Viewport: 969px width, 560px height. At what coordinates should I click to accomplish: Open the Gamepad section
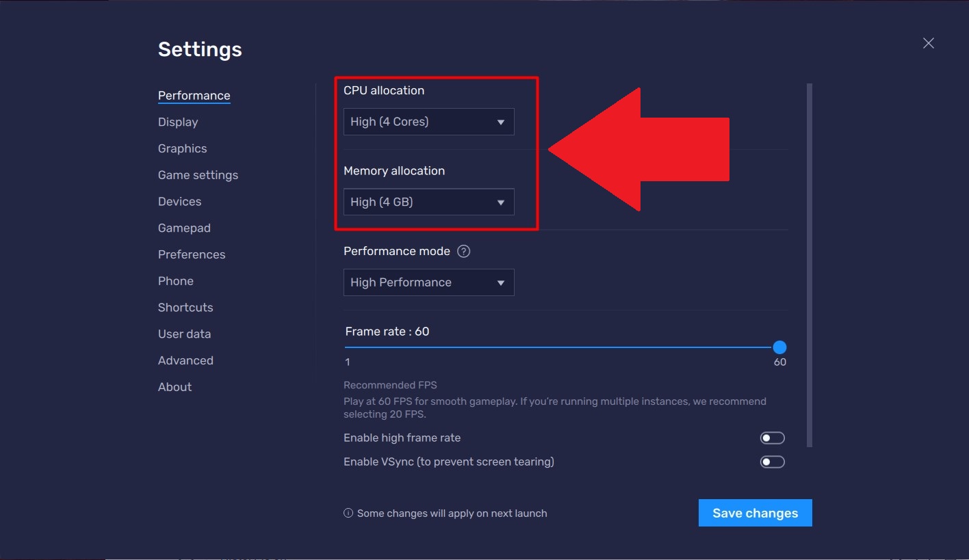point(184,228)
